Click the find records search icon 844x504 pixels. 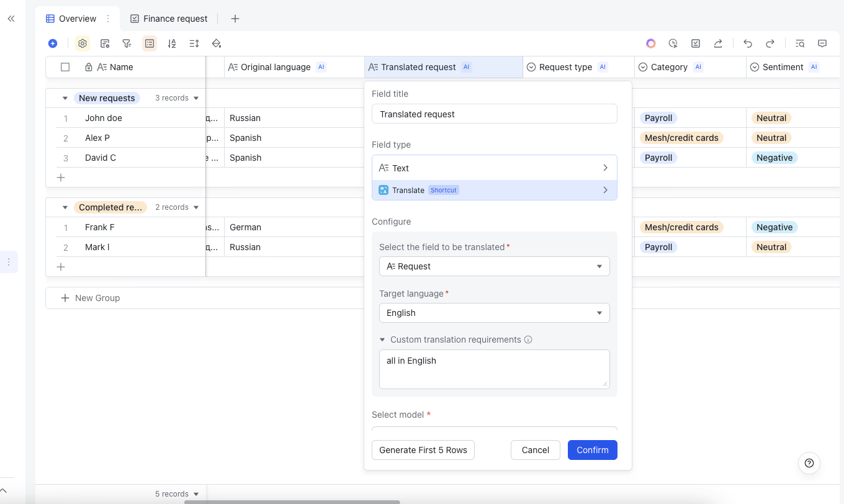click(800, 43)
